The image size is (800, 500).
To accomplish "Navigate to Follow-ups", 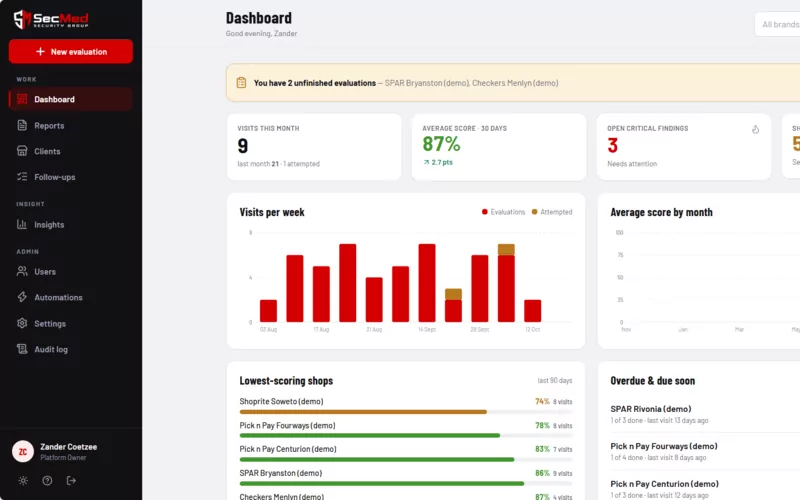I will 71,177.
